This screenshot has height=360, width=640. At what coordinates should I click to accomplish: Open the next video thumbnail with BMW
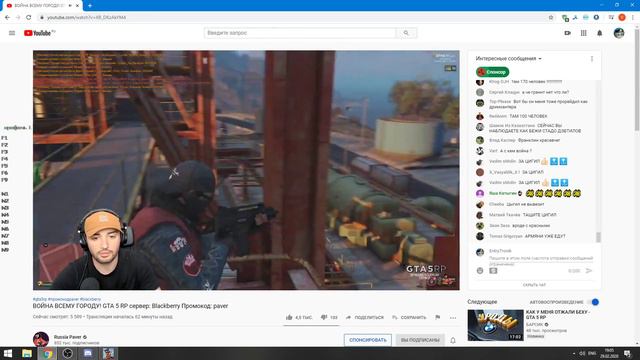pos(495,325)
